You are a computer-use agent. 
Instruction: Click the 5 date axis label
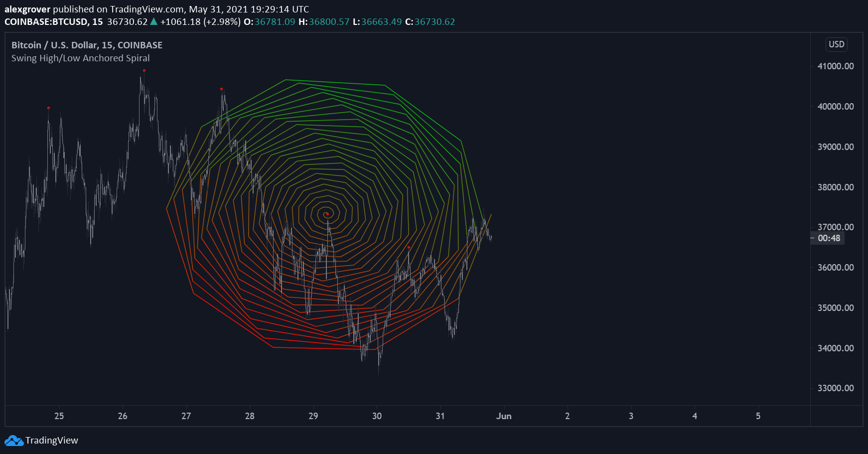(x=758, y=416)
